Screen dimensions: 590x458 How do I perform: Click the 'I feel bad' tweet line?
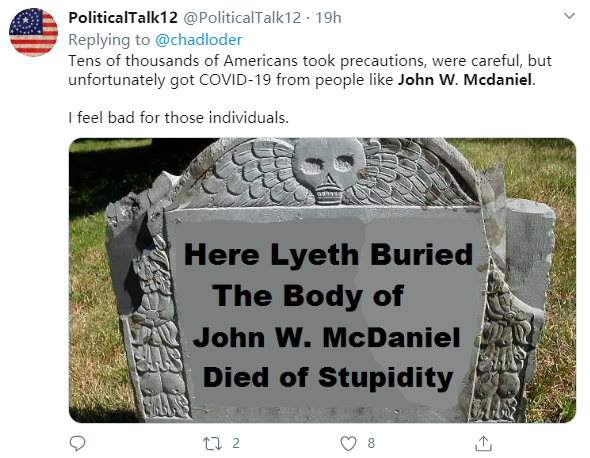tap(179, 117)
